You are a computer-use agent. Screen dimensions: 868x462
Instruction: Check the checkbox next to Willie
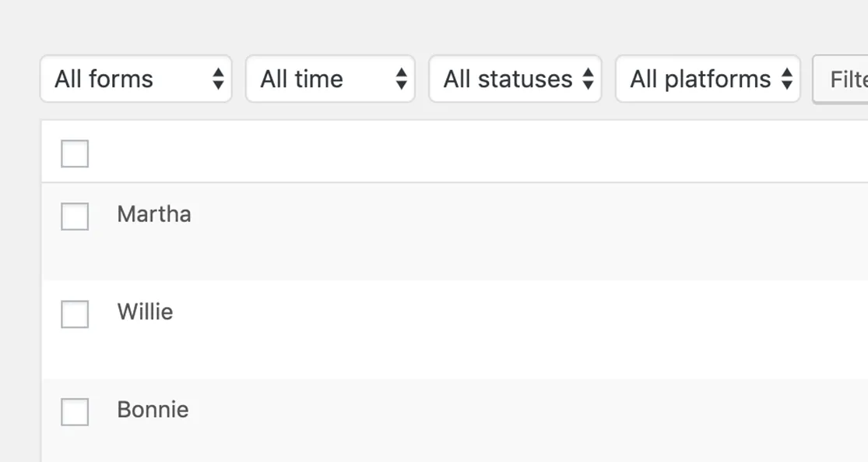(74, 315)
